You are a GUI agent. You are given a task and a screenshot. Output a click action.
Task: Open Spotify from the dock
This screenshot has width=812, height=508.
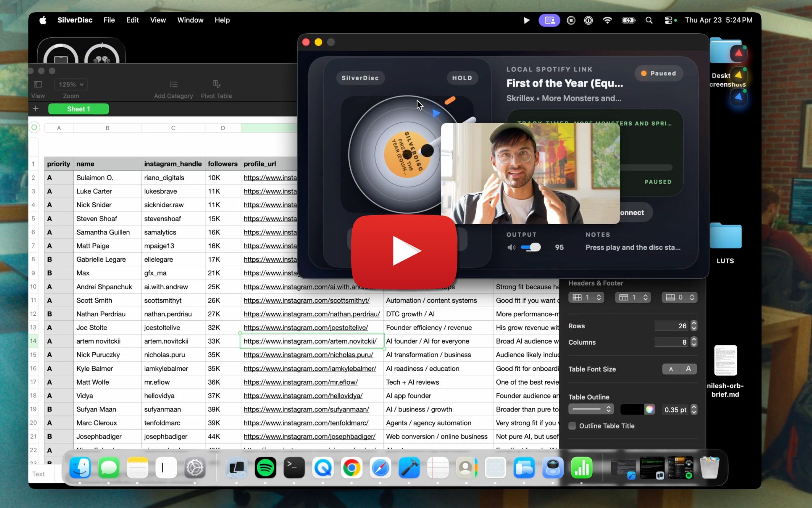point(265,467)
